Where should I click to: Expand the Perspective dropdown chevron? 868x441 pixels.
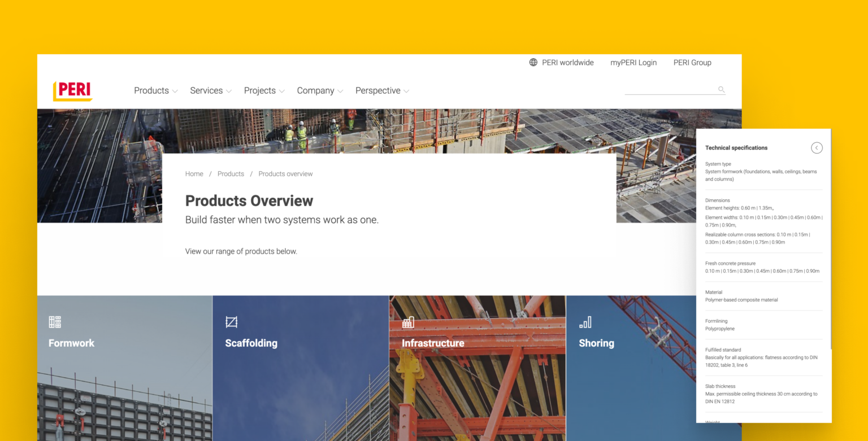(406, 91)
